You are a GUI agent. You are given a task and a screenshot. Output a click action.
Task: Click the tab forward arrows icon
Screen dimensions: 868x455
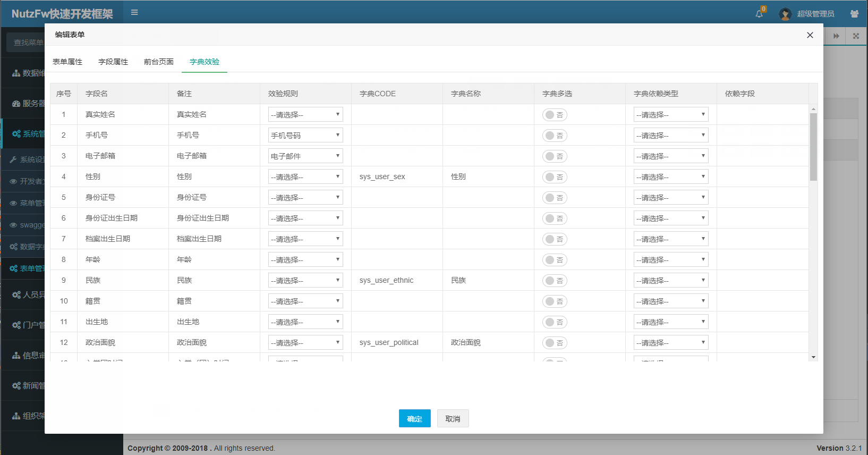[836, 36]
